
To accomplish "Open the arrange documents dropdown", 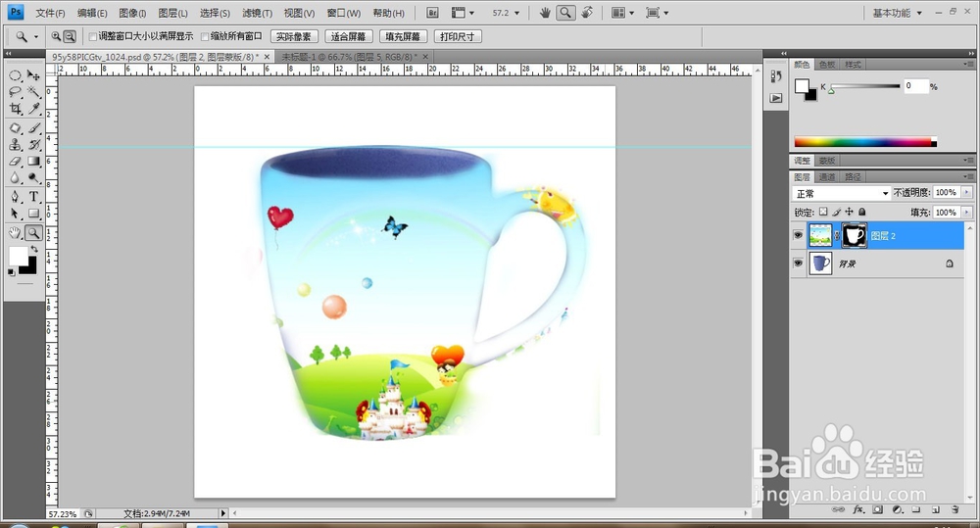I will click(x=622, y=13).
